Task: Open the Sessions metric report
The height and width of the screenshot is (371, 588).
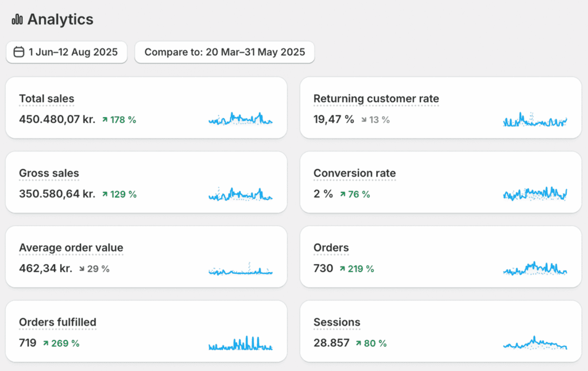Action: (x=336, y=322)
